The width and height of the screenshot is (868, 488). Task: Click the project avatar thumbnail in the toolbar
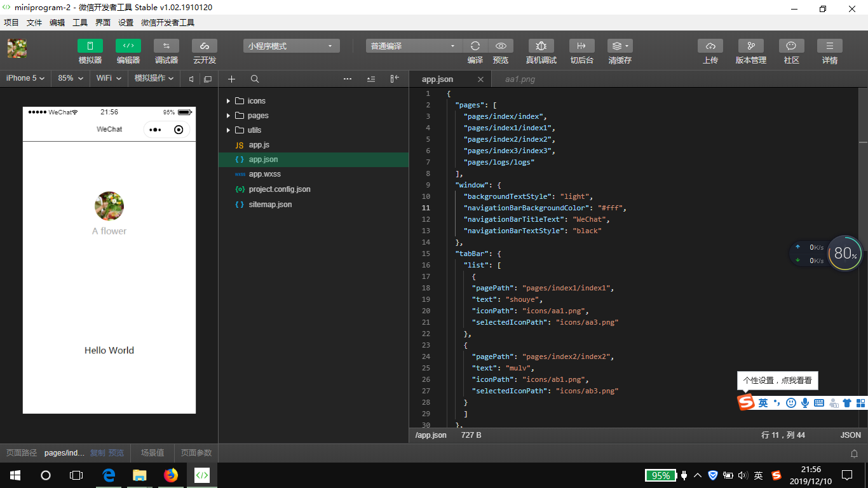click(17, 49)
